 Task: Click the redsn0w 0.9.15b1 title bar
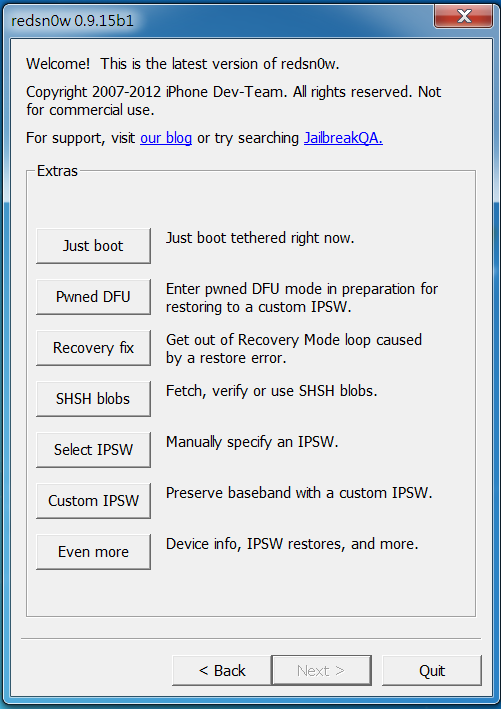[217, 20]
